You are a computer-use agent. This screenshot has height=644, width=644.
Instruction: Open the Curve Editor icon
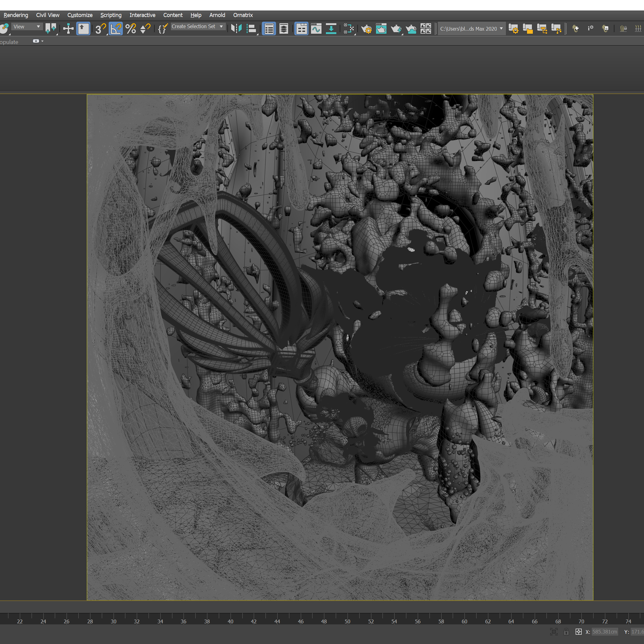(316, 29)
